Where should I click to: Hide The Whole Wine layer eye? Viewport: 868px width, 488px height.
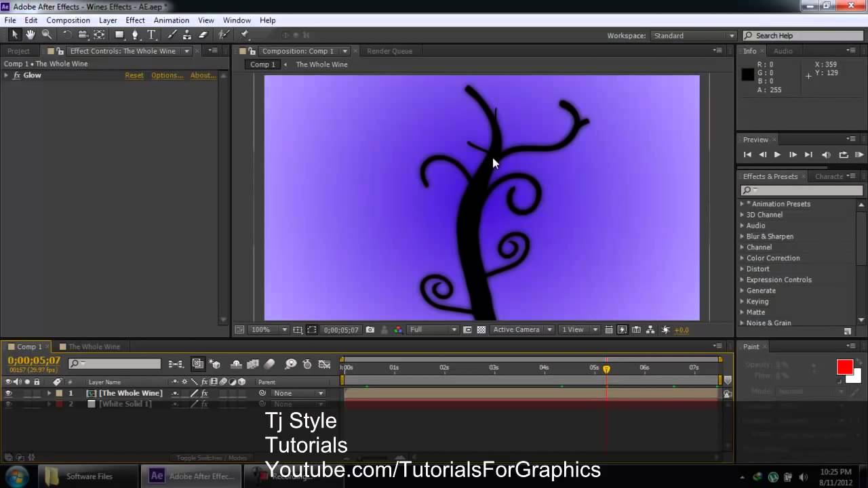click(9, 393)
